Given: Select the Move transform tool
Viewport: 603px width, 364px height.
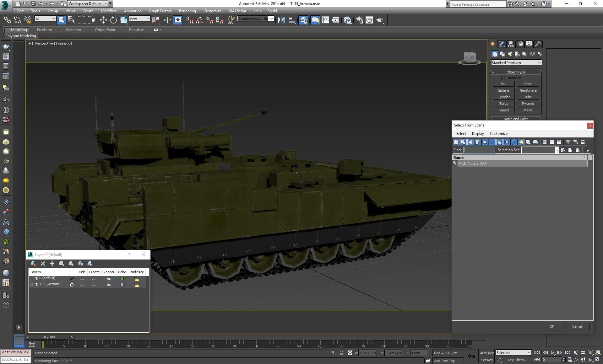Looking at the screenshot, I should 103,20.
